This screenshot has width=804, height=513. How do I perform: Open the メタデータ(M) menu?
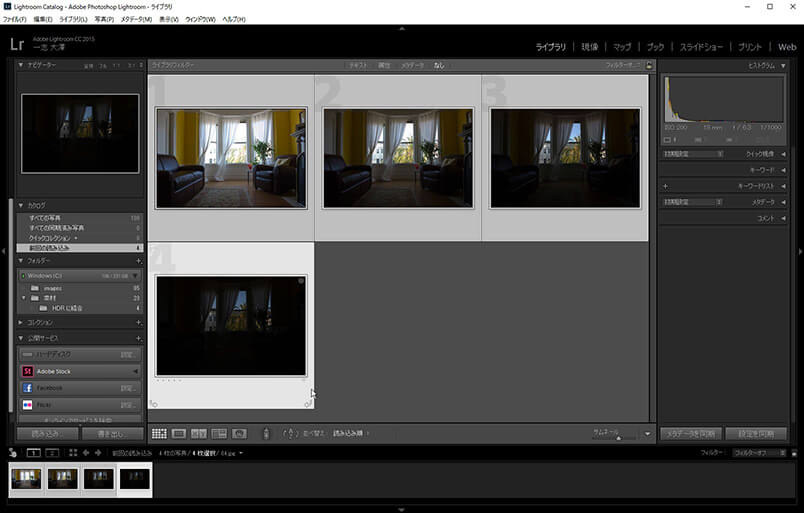click(x=136, y=19)
